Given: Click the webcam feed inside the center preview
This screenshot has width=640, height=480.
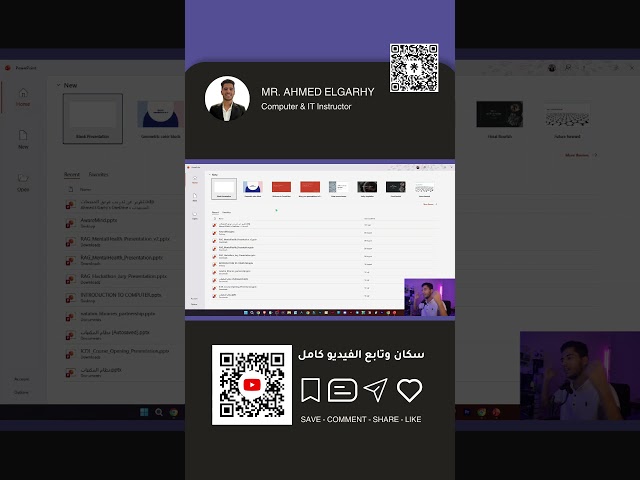Looking at the screenshot, I should pos(429,298).
